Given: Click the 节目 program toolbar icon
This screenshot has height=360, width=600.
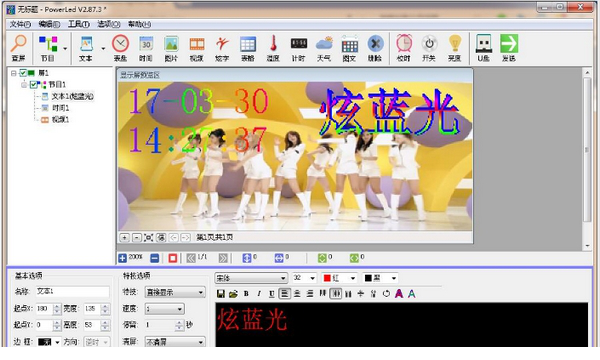Looking at the screenshot, I should (x=48, y=48).
